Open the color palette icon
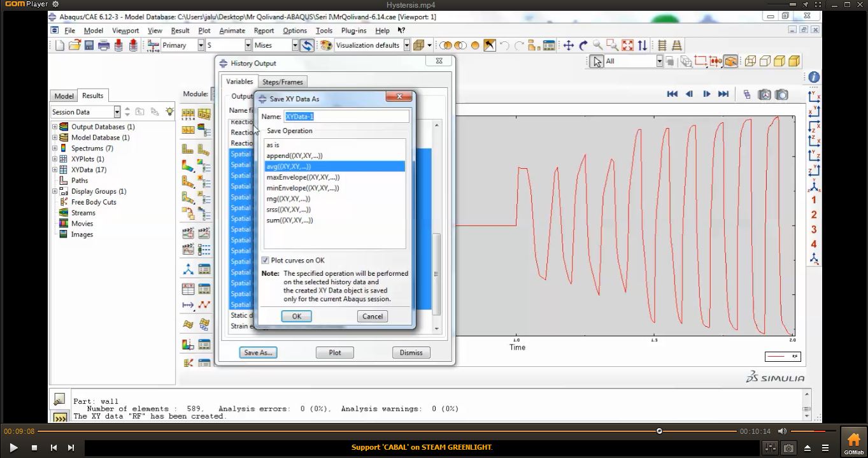The width and height of the screenshot is (868, 458). click(x=326, y=45)
